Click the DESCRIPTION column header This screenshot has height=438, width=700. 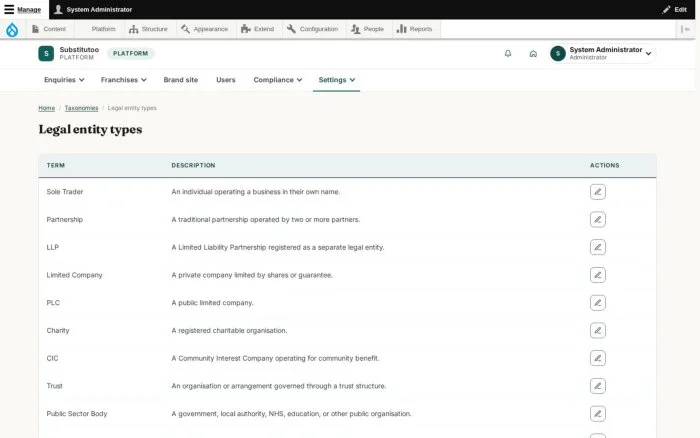pyautogui.click(x=193, y=165)
